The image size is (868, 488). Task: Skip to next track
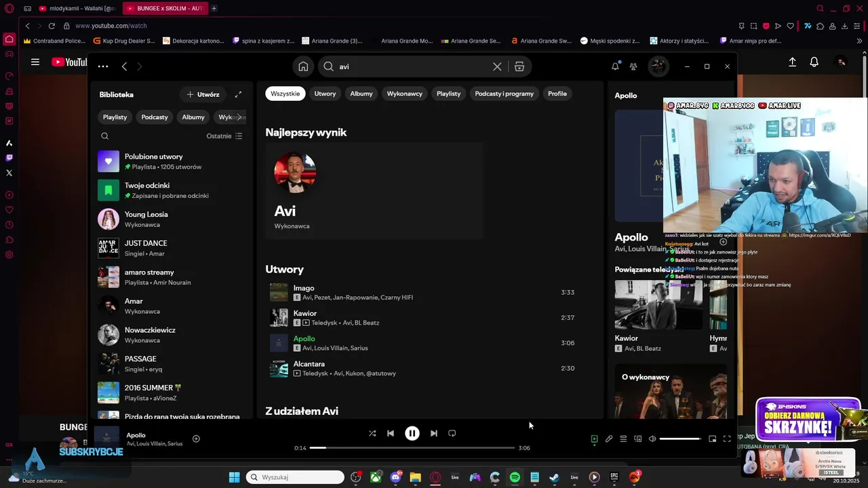(434, 433)
